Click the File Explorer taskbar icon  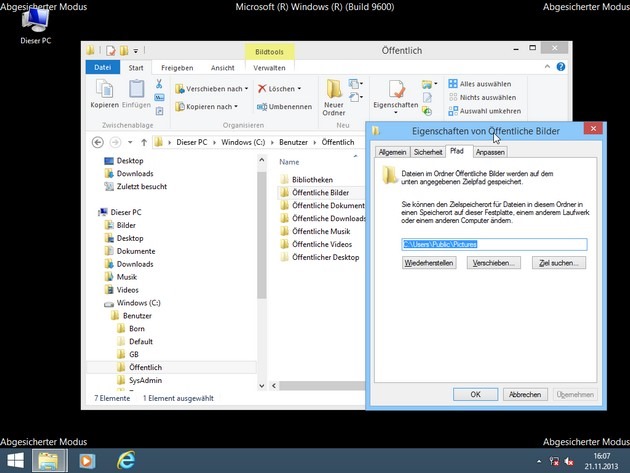49,461
